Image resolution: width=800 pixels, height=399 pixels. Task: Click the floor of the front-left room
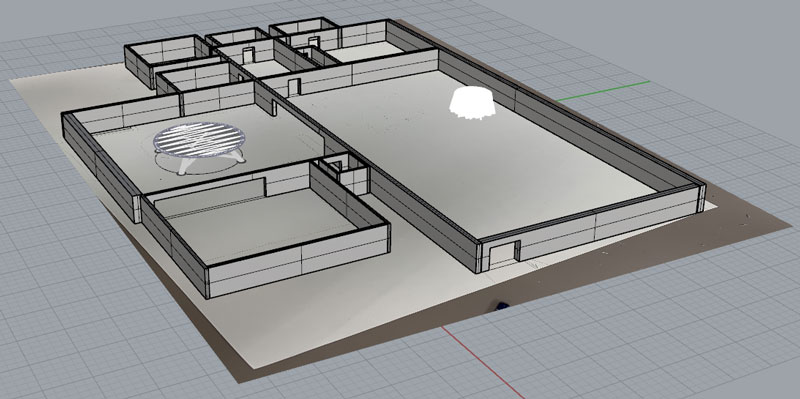(255, 225)
